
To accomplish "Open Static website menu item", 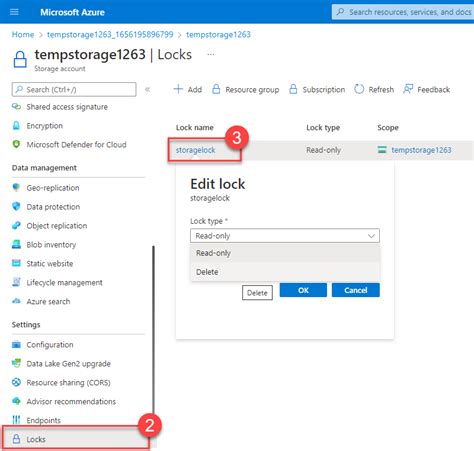I will 50,263.
